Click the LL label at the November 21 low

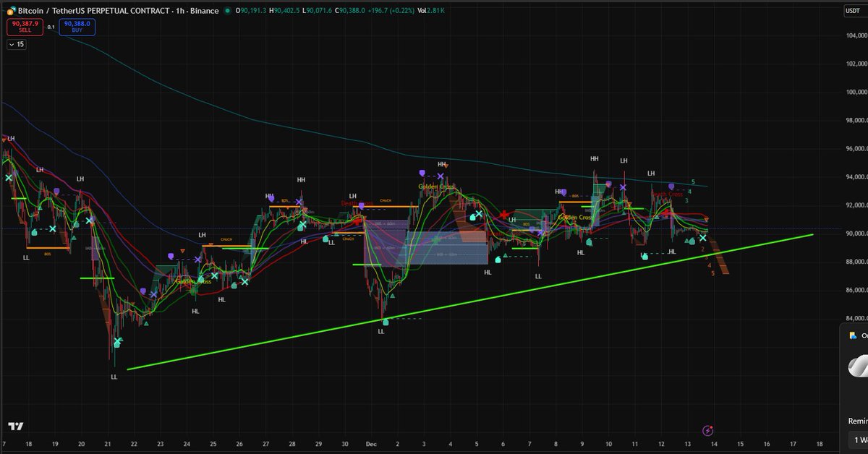click(114, 377)
